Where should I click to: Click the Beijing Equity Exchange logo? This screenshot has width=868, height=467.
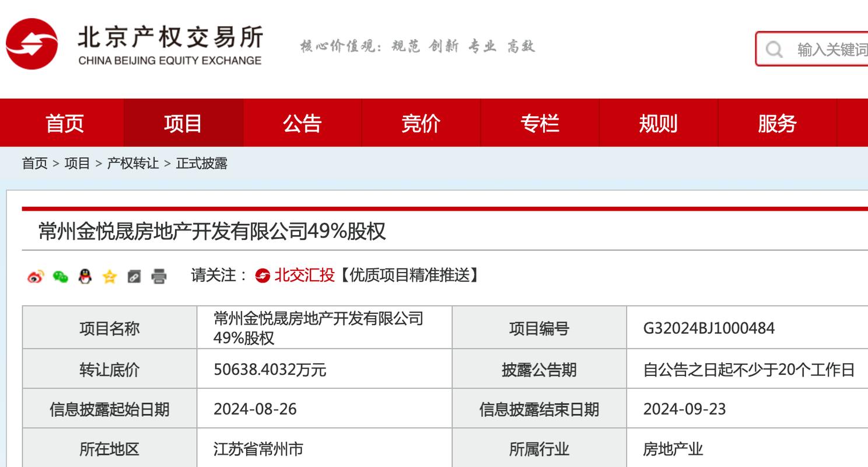tap(134, 44)
